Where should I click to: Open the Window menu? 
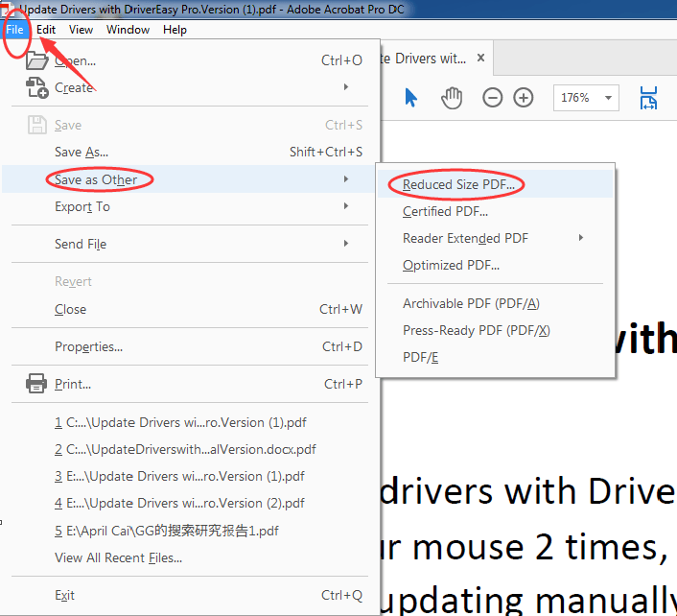point(128,30)
